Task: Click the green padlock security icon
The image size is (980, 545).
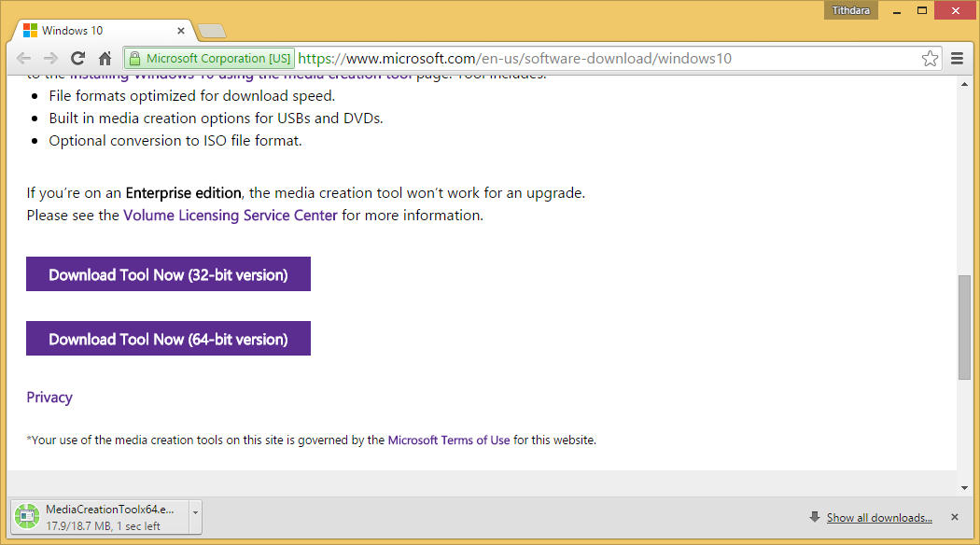Action: point(134,59)
